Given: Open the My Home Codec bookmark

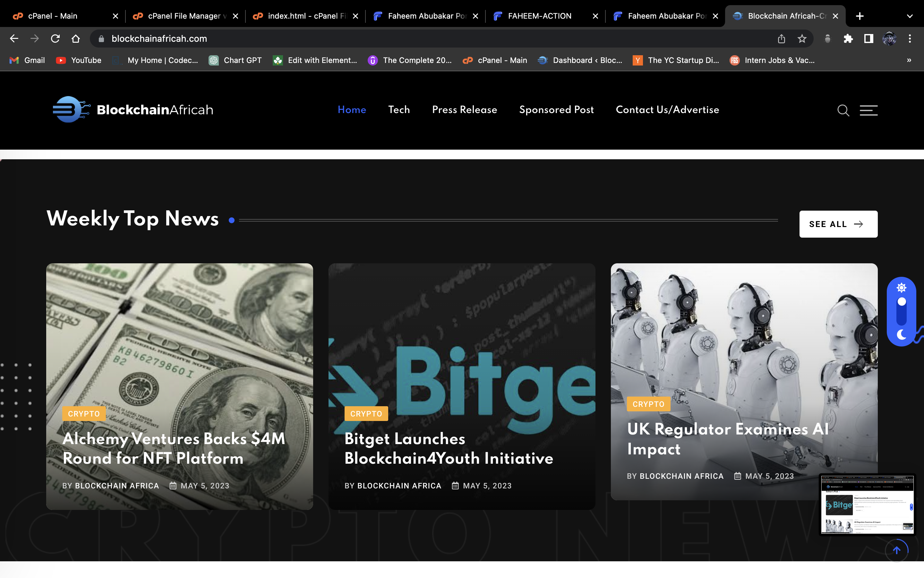Looking at the screenshot, I should coord(155,60).
